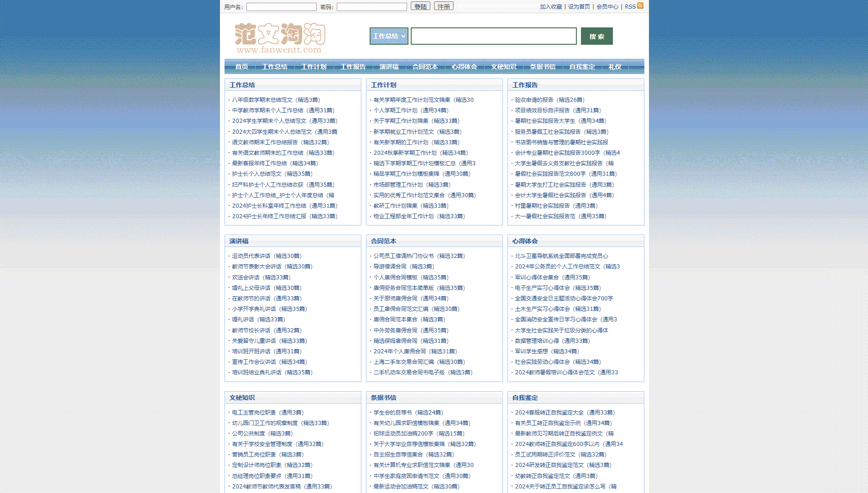Click the RSS feed icon
868x493 pixels.
coord(640,6)
